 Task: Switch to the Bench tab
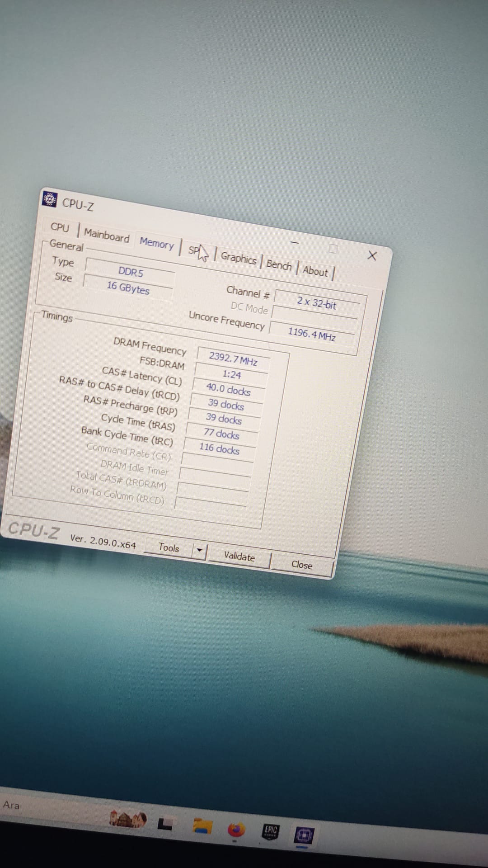click(x=279, y=265)
